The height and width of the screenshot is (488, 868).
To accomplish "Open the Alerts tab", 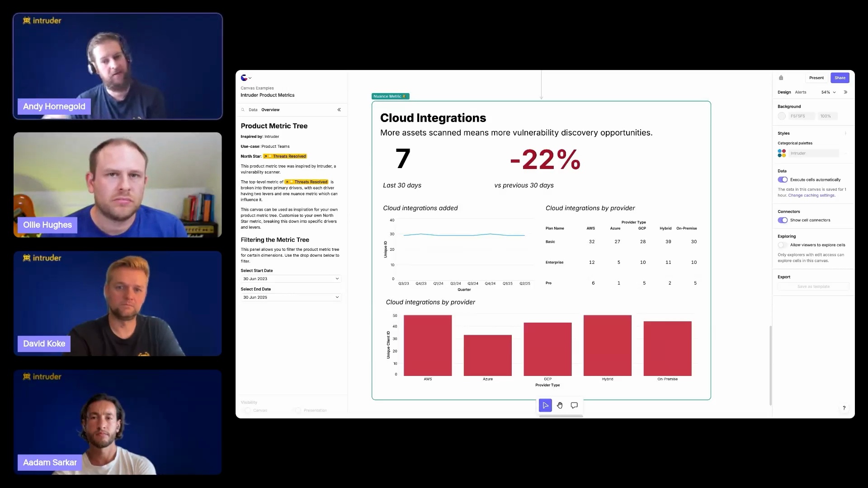I will 801,92.
